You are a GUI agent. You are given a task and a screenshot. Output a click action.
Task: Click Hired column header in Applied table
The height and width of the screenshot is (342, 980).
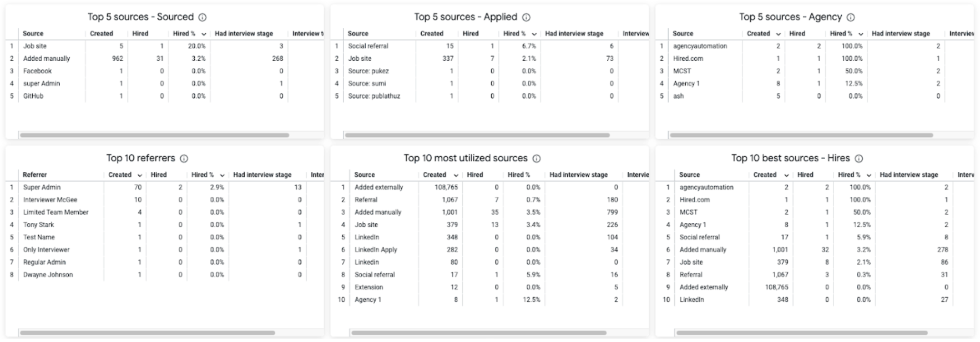click(471, 34)
